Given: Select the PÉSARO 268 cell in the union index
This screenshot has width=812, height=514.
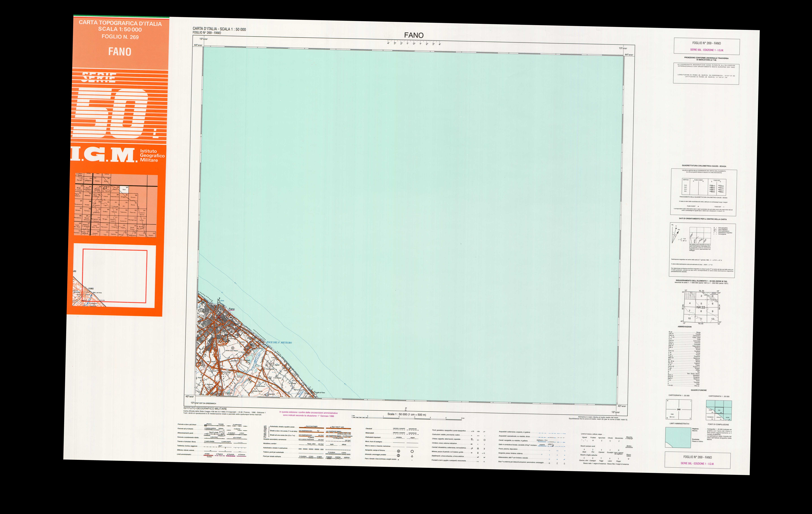Looking at the screenshot, I should click(711, 410).
